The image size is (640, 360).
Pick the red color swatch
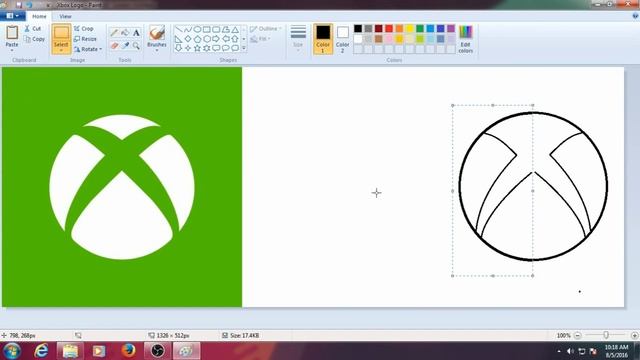(x=389, y=28)
